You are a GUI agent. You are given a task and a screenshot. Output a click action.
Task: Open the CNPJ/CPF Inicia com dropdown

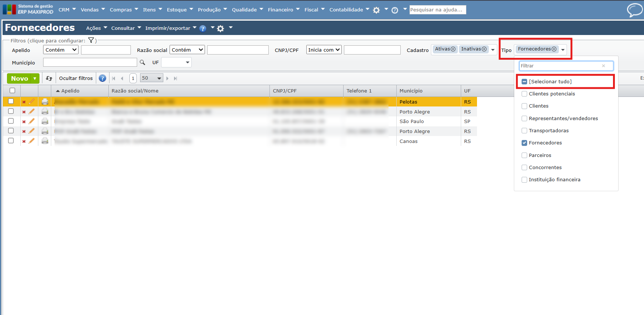(x=324, y=50)
